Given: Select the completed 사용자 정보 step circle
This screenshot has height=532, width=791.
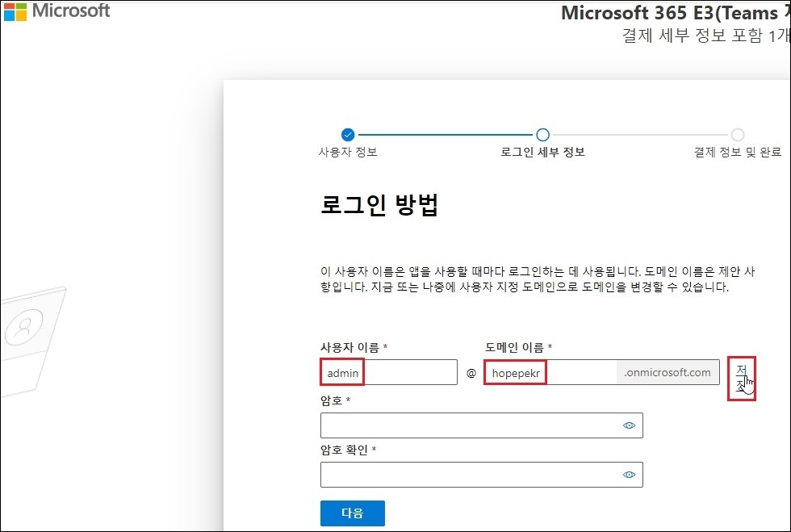Looking at the screenshot, I should pos(348,135).
